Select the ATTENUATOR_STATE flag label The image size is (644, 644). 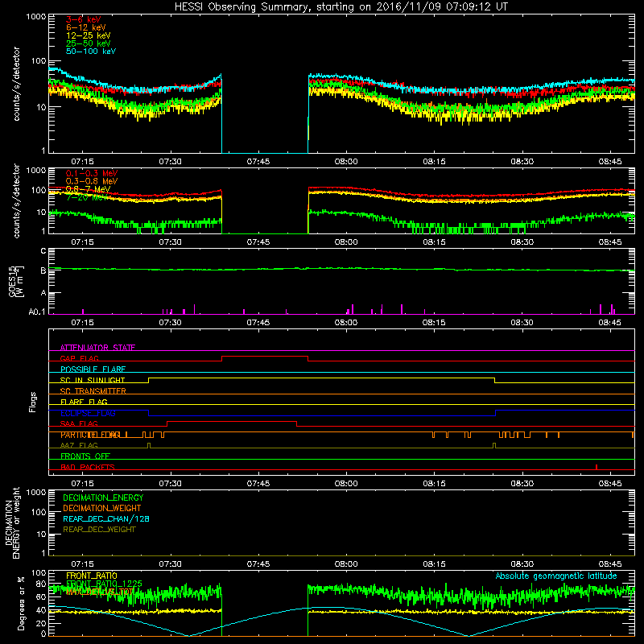tap(97, 348)
